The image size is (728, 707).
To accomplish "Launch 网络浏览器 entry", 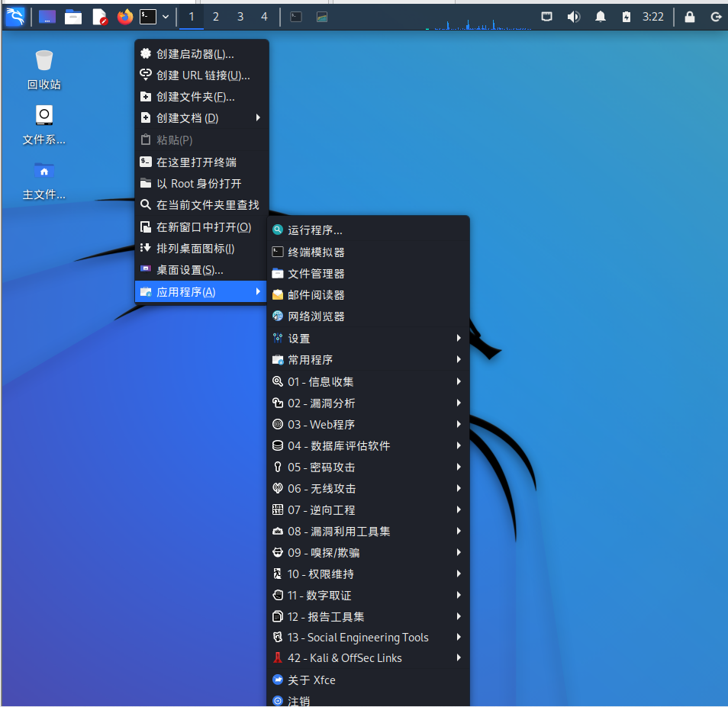I will click(x=368, y=316).
